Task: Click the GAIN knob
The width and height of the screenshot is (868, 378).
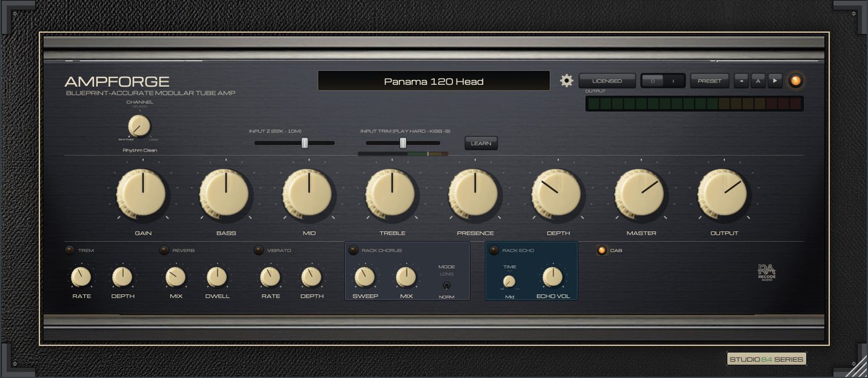Action: (142, 193)
